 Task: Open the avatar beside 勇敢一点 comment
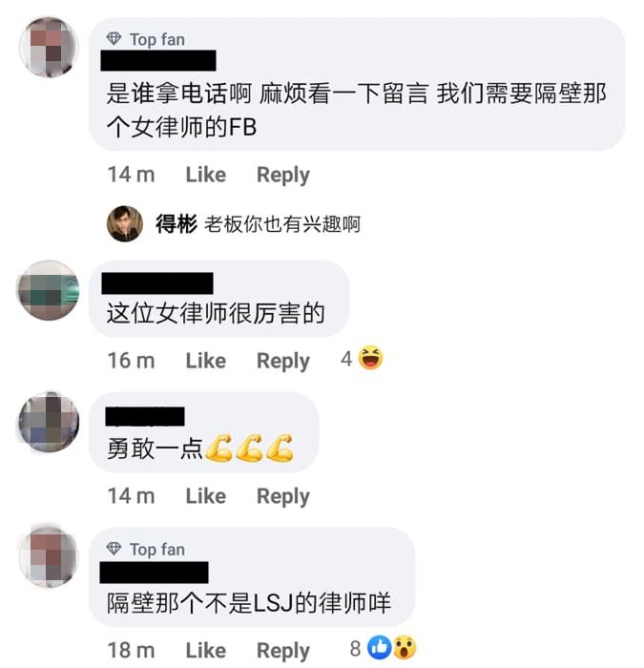48,422
